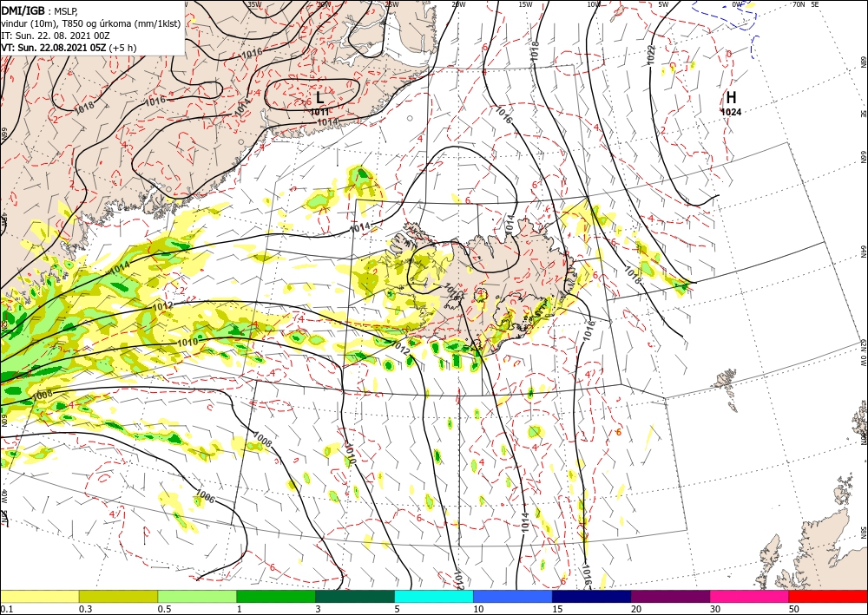Screen dimensions: 868x615
Task: Choose the navy 15–20 legend swatch
Action: point(592,596)
